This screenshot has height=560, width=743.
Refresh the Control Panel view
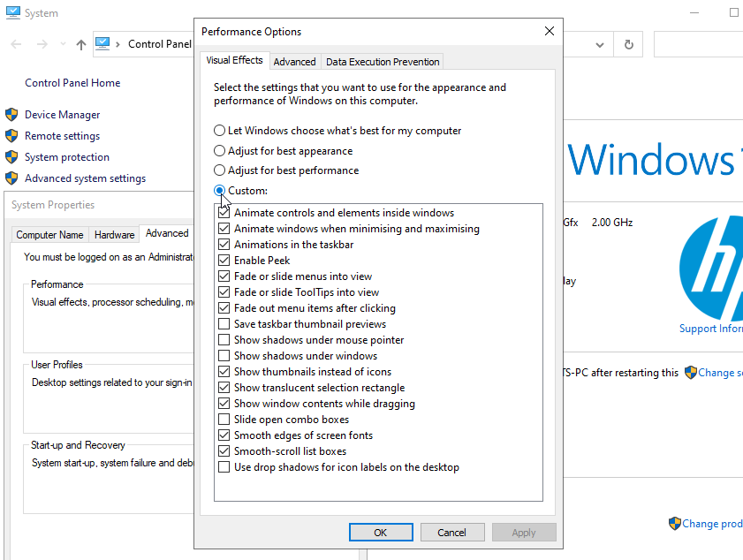628,44
